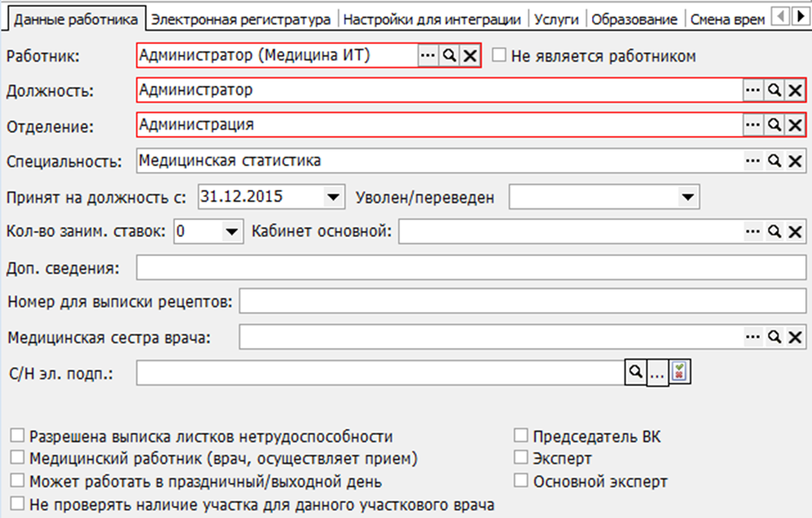
Task: Expand the Уволен/переведен dropdown
Action: (688, 198)
